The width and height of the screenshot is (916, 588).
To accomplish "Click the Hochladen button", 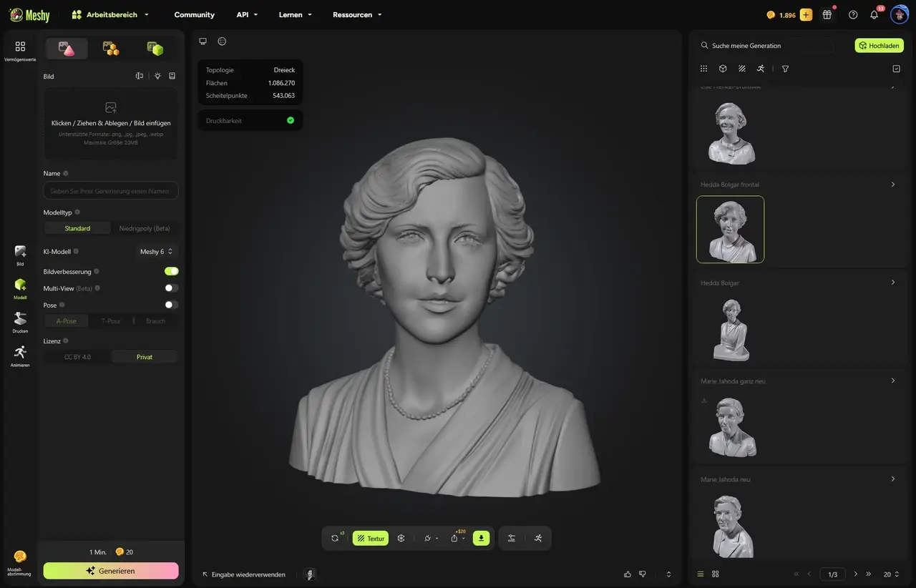I will [x=880, y=45].
